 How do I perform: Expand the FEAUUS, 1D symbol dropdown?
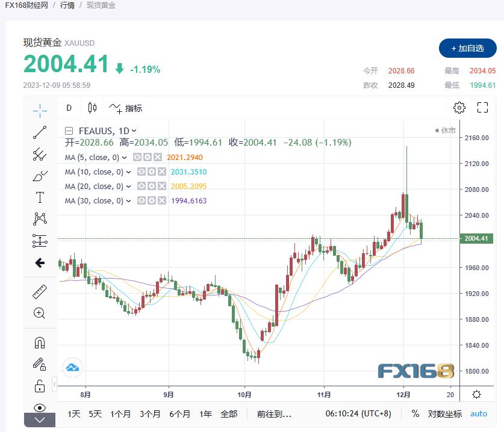pyautogui.click(x=134, y=131)
